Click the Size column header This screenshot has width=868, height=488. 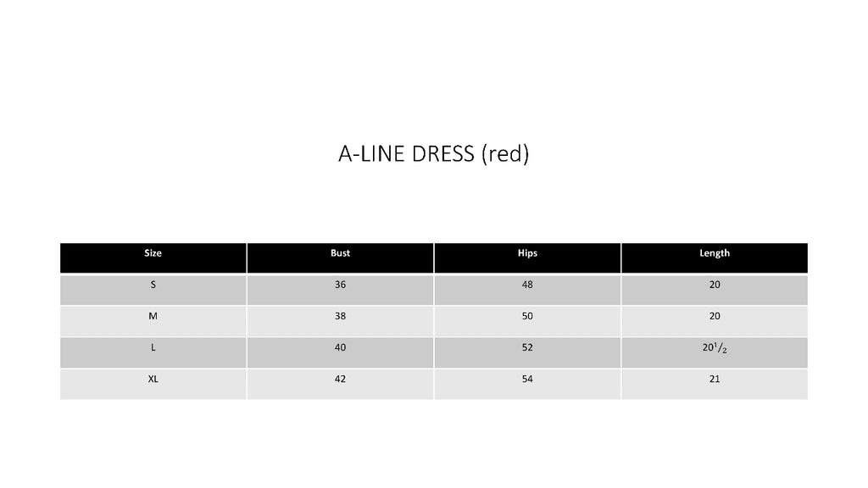pos(153,253)
